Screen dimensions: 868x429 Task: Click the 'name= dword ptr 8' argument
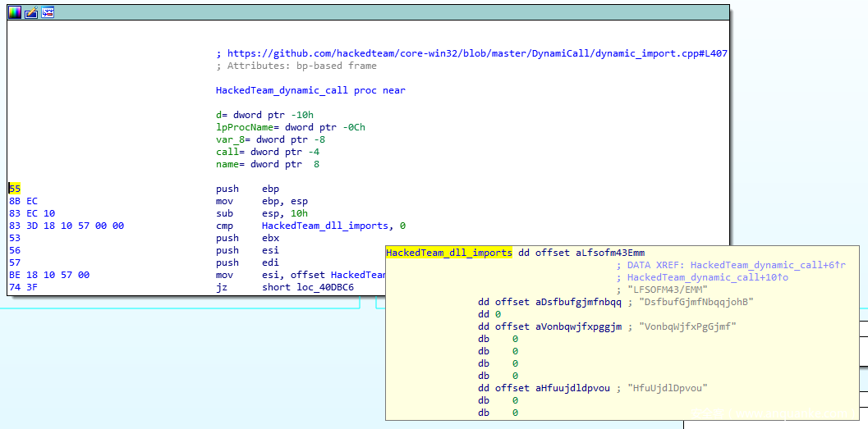(267, 164)
